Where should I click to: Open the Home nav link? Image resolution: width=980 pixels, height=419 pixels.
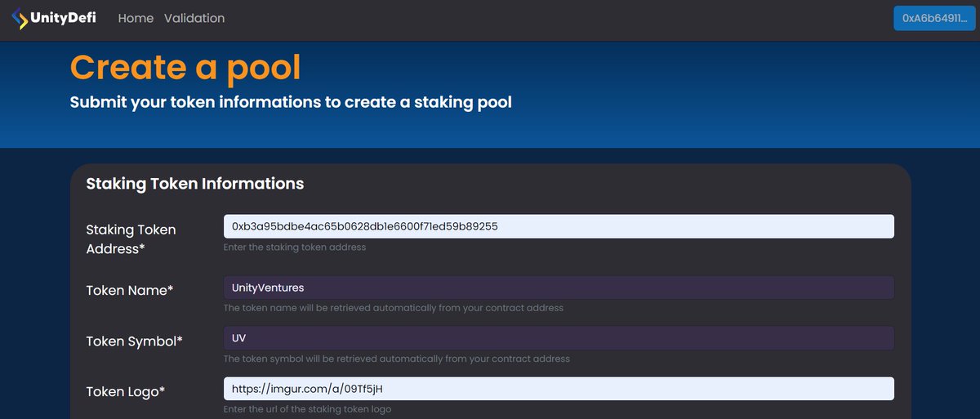click(x=136, y=18)
